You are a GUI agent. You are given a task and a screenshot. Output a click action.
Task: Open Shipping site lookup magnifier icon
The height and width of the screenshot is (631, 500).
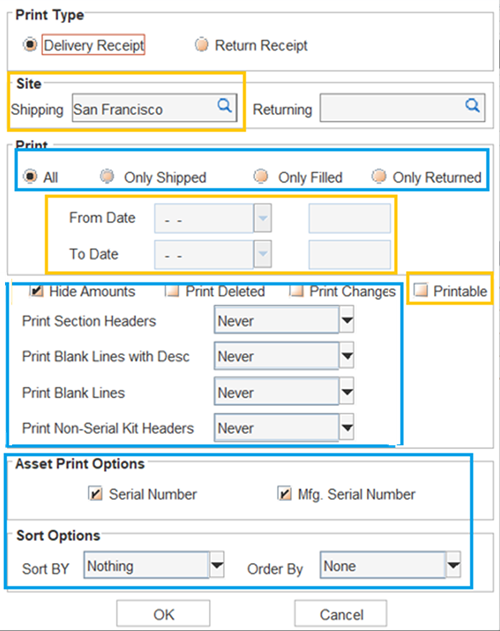click(x=224, y=106)
